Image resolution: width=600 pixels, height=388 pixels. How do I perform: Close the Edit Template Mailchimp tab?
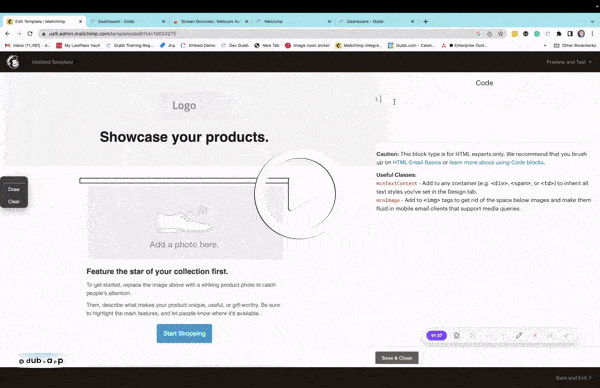tap(80, 21)
